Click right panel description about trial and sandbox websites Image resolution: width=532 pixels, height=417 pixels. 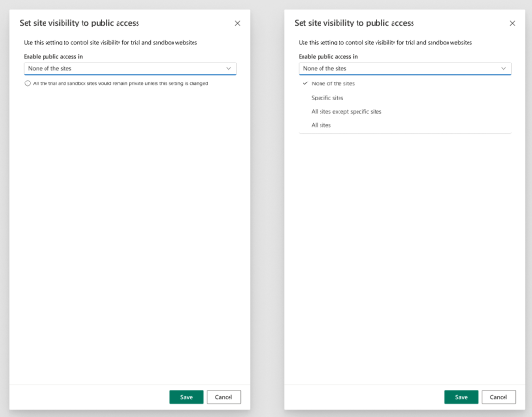click(385, 43)
